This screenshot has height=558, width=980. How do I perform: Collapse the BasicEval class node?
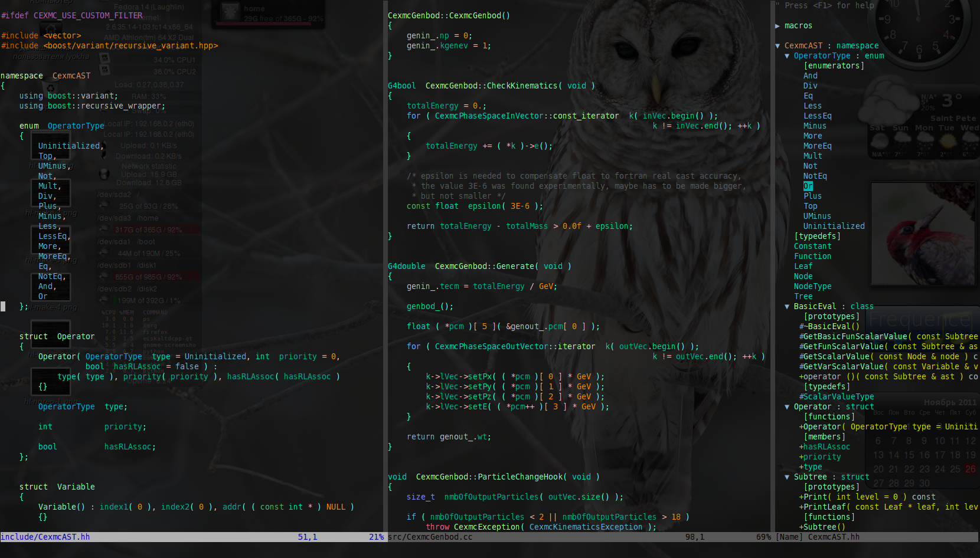[787, 306]
